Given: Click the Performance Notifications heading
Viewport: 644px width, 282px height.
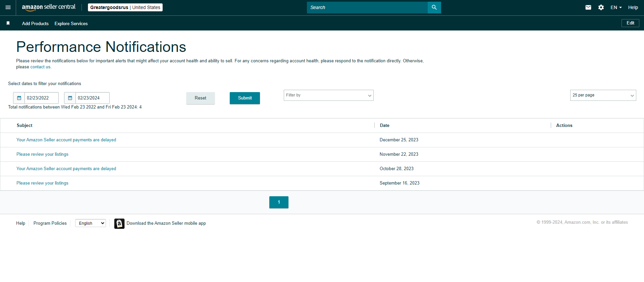Looking at the screenshot, I should coord(101,47).
